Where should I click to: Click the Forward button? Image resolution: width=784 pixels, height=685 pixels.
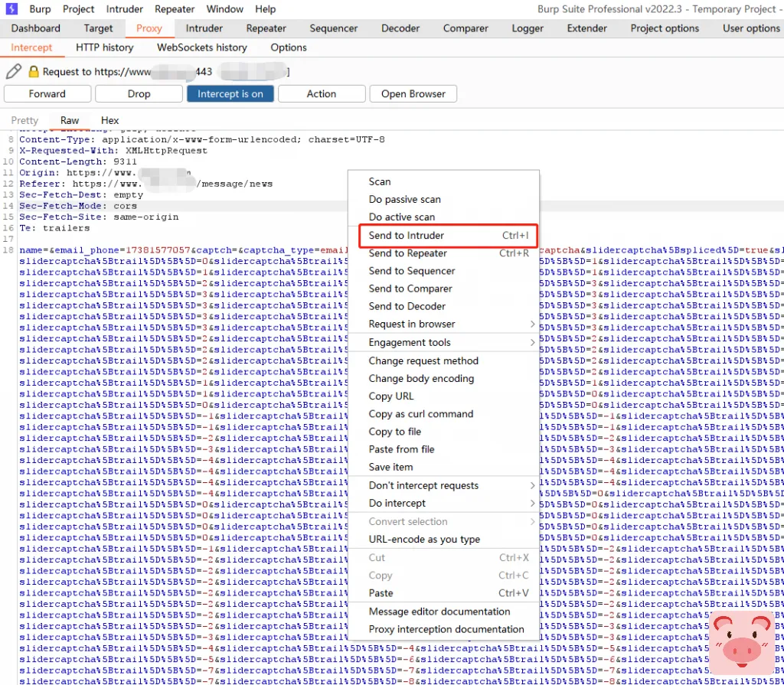click(x=47, y=94)
